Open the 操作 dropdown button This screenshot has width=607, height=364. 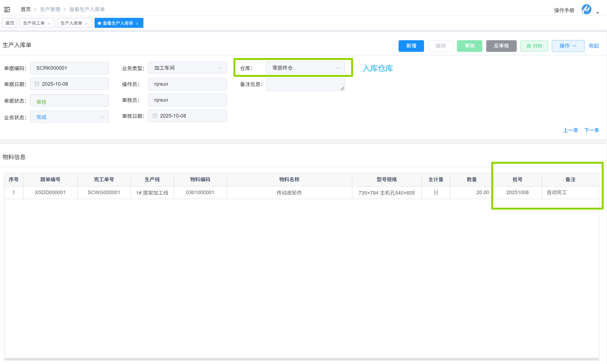pos(568,46)
